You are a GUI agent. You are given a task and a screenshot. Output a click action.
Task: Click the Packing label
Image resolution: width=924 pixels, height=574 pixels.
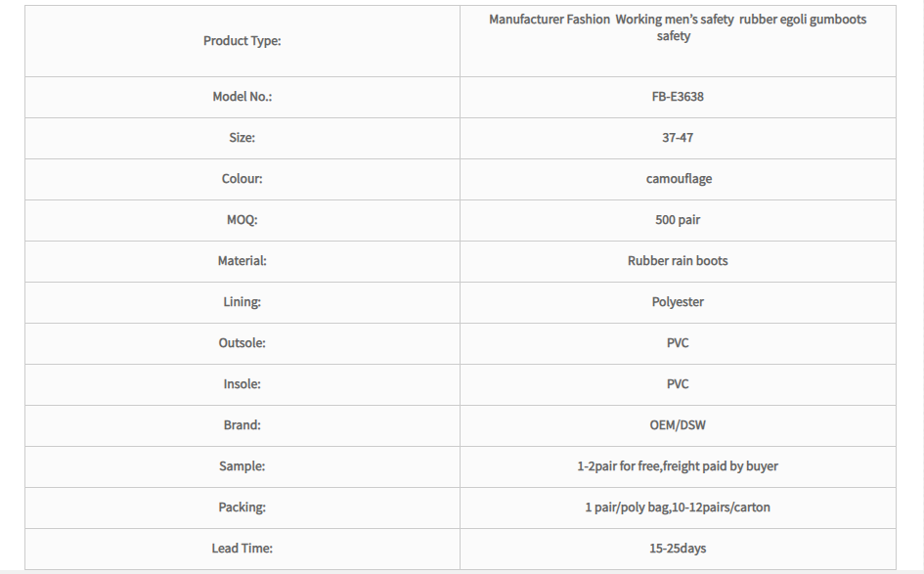point(242,508)
